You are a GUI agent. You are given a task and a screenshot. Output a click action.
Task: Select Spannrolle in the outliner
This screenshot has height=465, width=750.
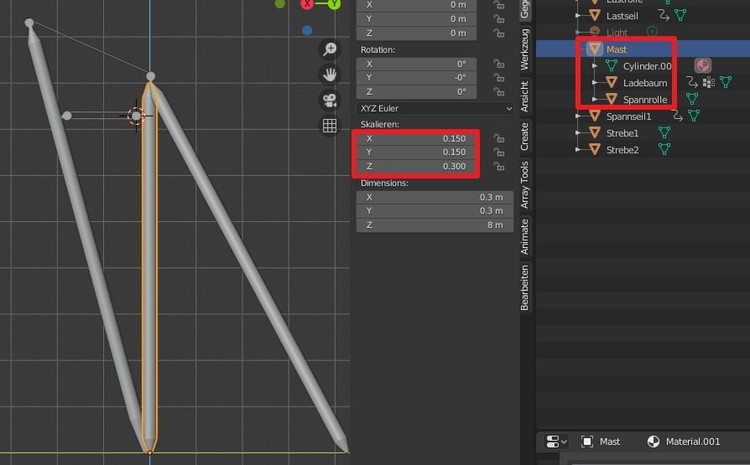tap(645, 99)
